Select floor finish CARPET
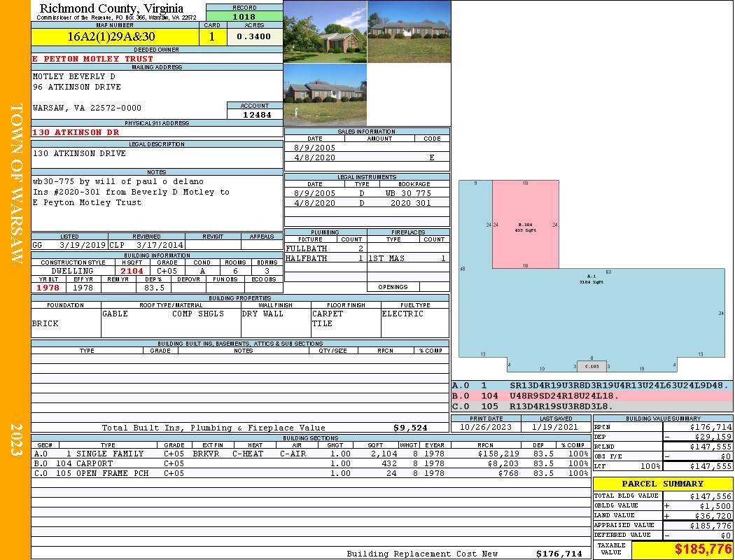 328,314
